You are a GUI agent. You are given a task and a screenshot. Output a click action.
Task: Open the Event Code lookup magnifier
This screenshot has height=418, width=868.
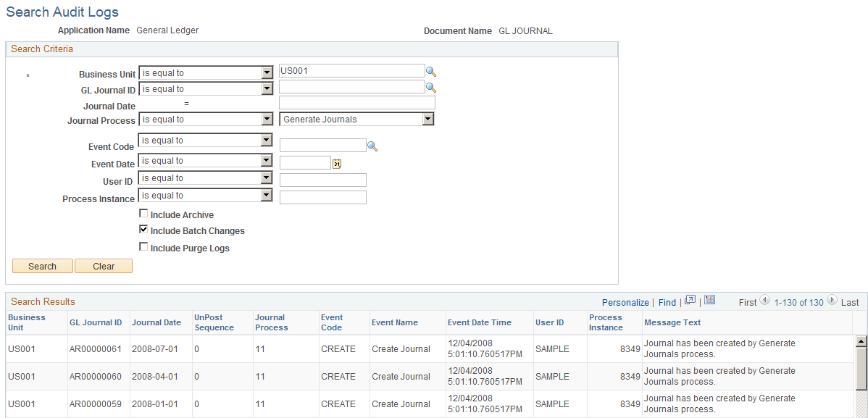[x=372, y=146]
